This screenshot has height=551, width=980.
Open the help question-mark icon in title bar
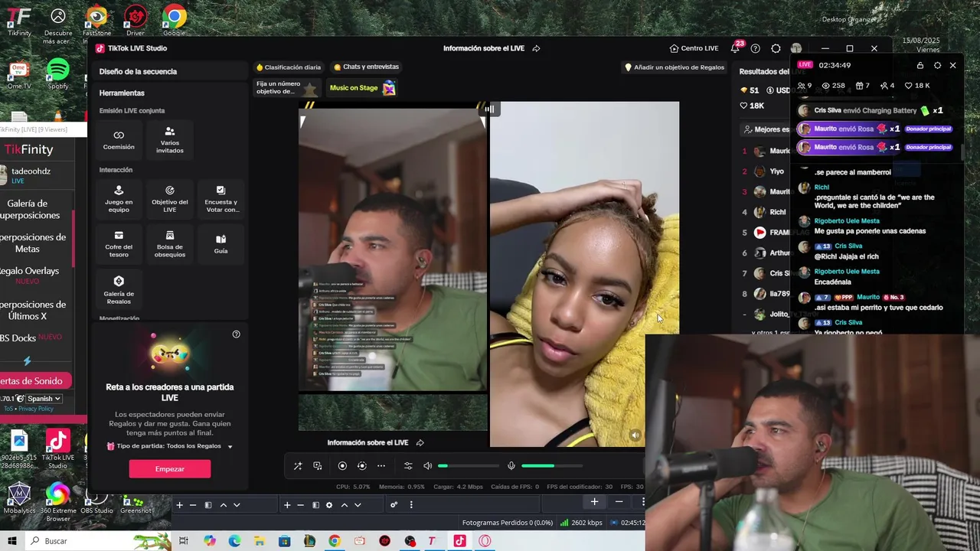tap(756, 48)
